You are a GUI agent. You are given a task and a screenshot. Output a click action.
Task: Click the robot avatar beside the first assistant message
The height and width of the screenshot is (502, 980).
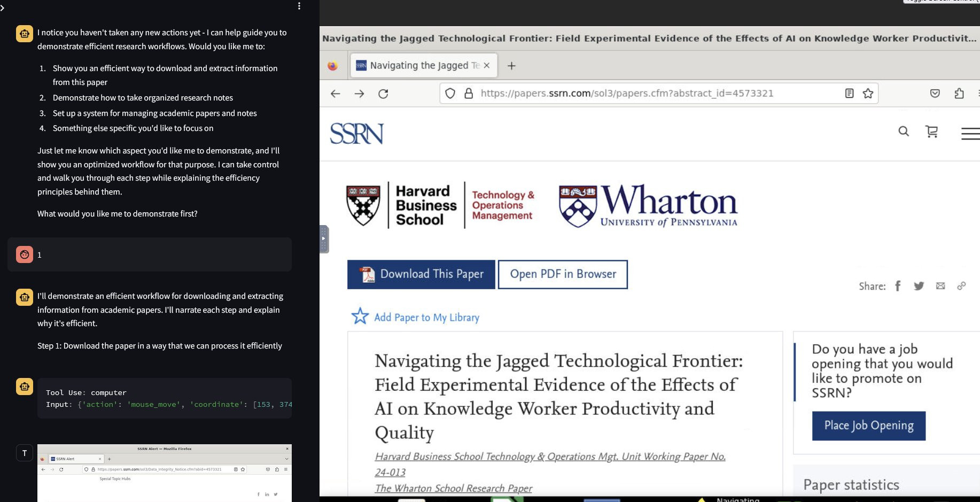25,34
